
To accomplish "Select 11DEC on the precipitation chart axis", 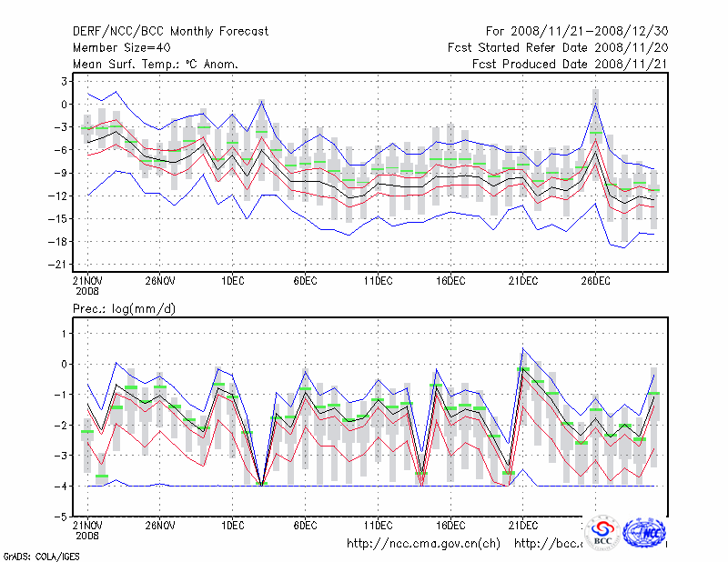I will tap(378, 526).
